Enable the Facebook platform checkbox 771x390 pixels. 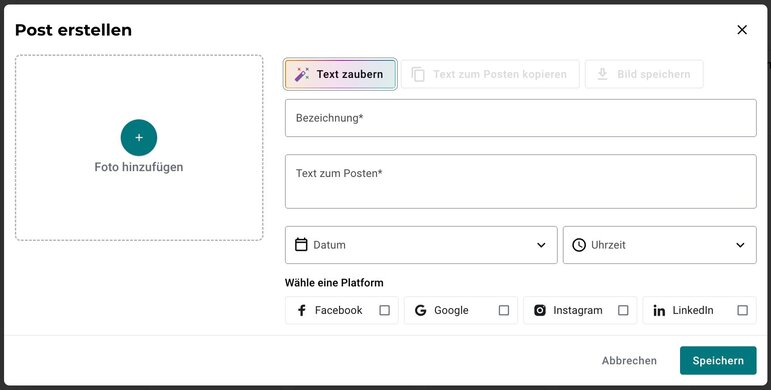(x=385, y=310)
